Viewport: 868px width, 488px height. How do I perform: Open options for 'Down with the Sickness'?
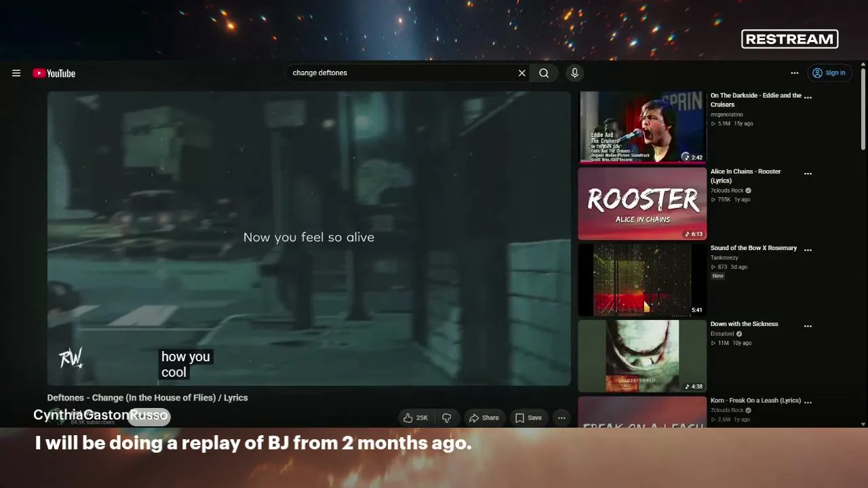click(808, 327)
